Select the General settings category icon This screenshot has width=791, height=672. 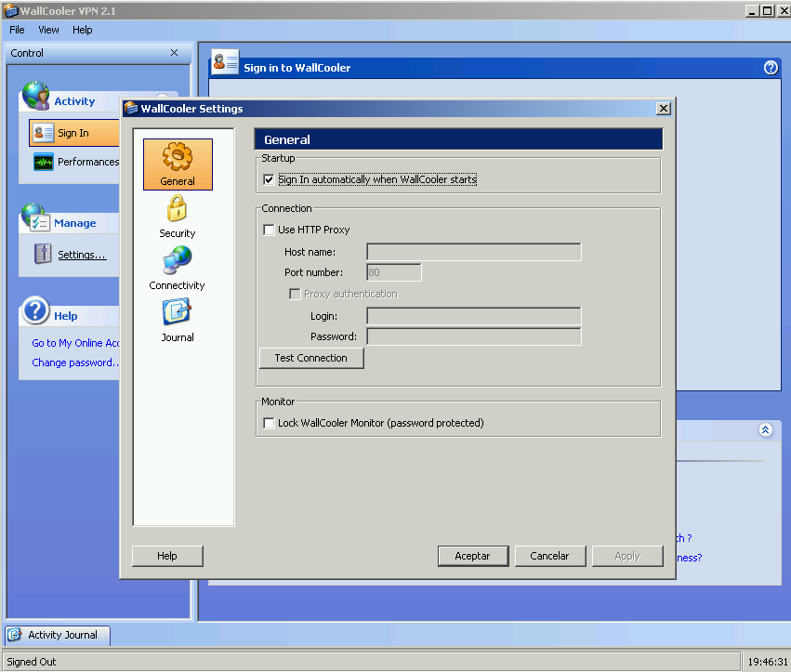178,164
